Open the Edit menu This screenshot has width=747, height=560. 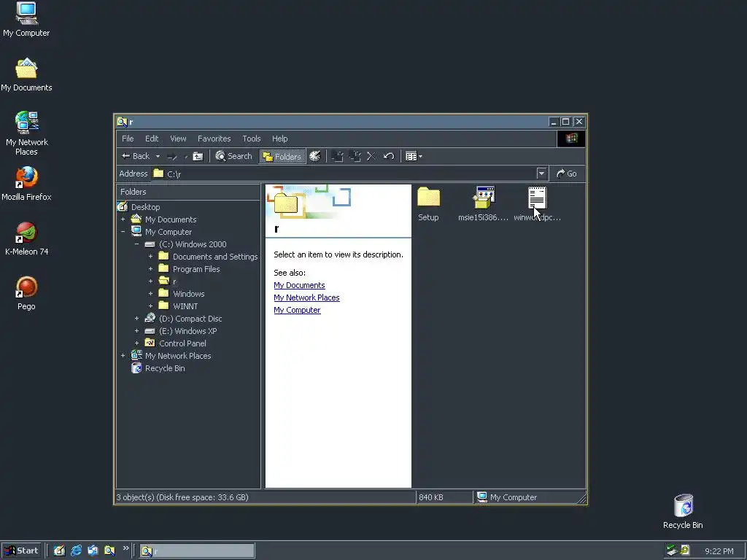pos(152,139)
